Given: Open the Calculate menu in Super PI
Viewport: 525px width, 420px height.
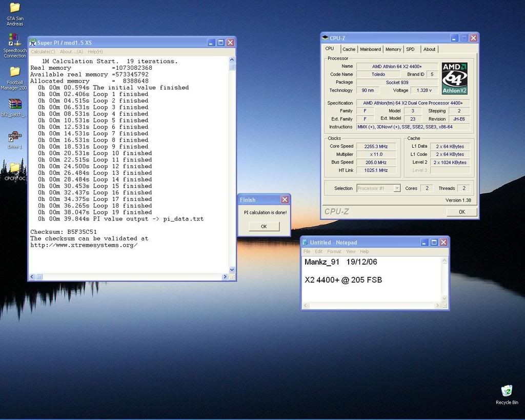Looking at the screenshot, I should click(43, 52).
